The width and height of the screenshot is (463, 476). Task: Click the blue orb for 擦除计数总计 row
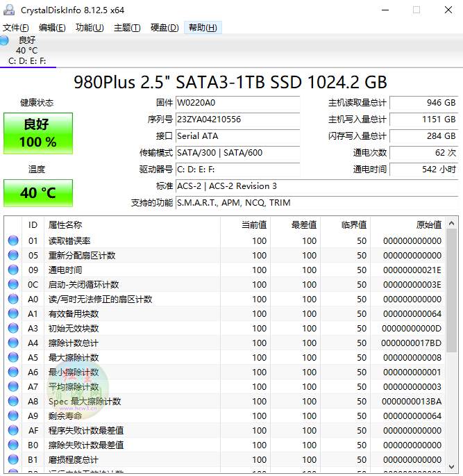click(13, 343)
